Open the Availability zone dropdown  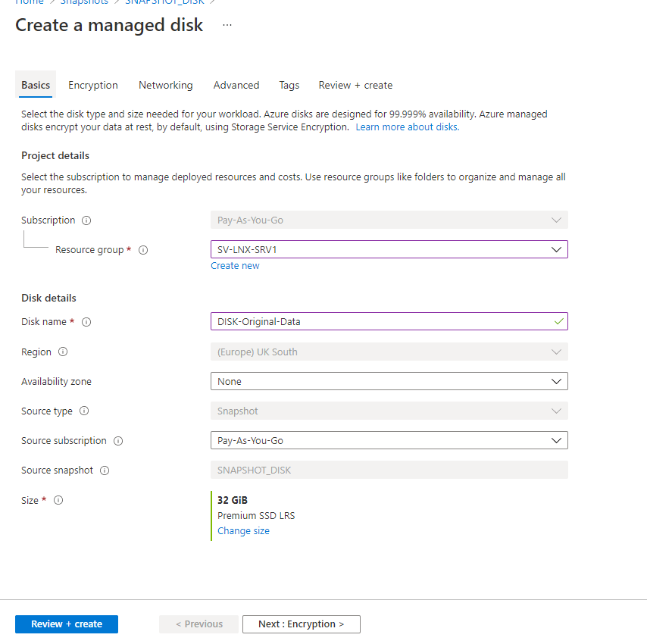pyautogui.click(x=389, y=381)
